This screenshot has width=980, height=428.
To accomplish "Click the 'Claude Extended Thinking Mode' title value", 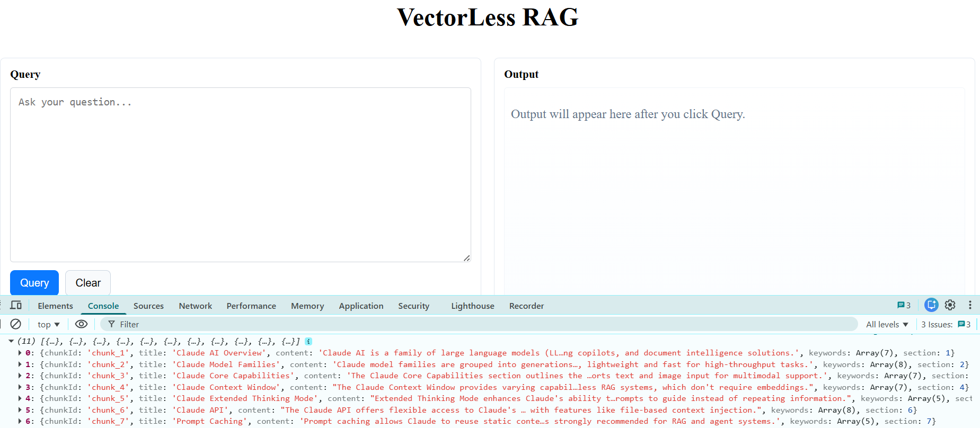I will click(245, 398).
